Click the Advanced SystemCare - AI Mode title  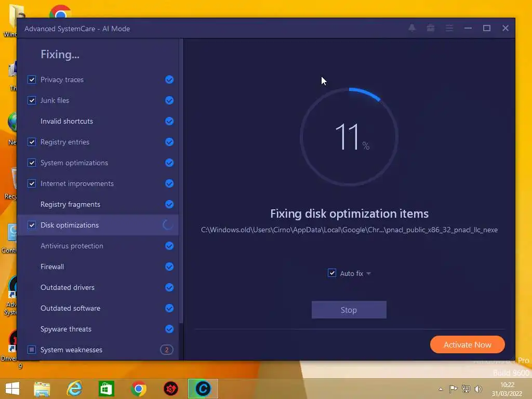coord(77,29)
